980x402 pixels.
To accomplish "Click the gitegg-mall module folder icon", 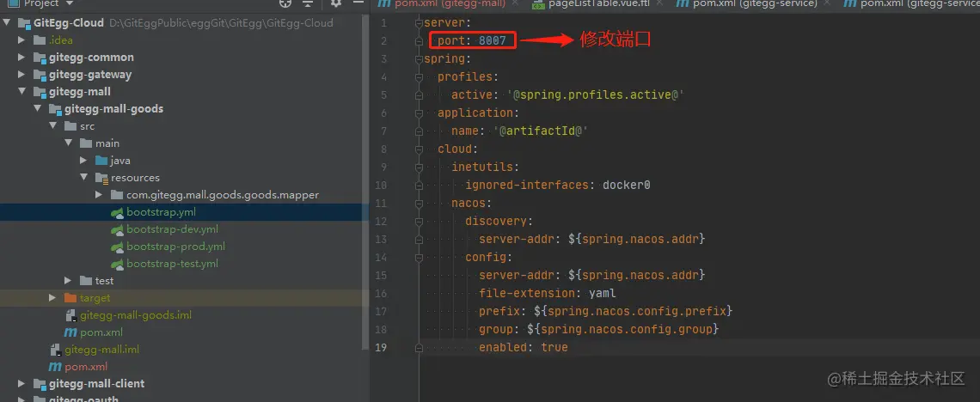I will click(40, 92).
